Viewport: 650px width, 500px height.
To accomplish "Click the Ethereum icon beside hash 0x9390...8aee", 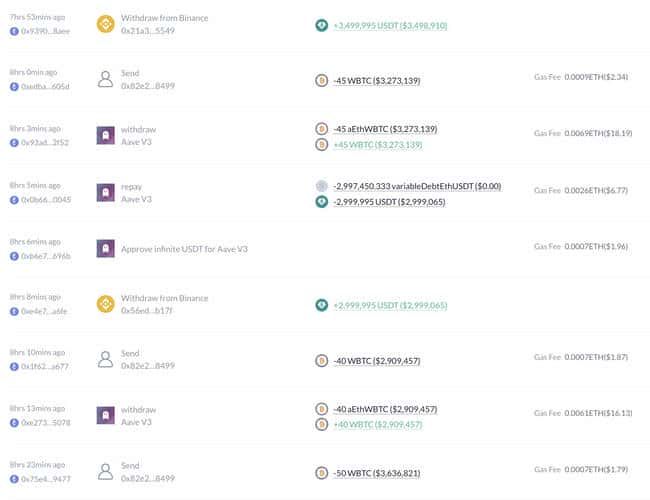I will click(x=14, y=32).
